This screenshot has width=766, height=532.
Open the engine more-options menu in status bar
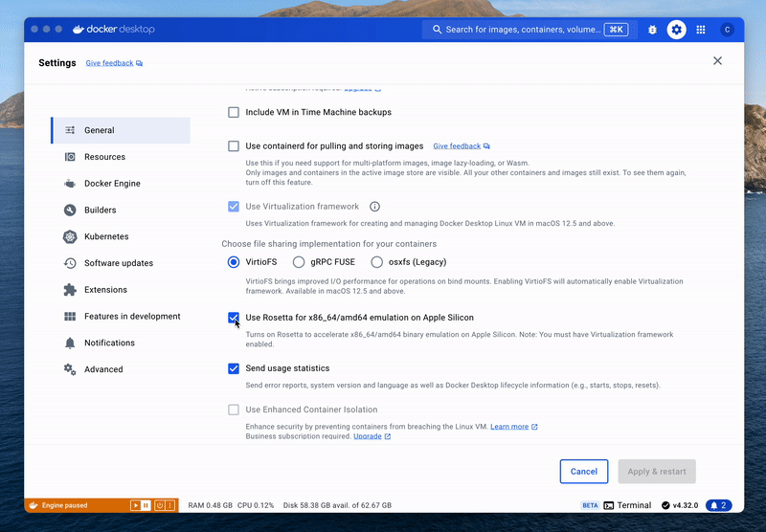(170, 505)
